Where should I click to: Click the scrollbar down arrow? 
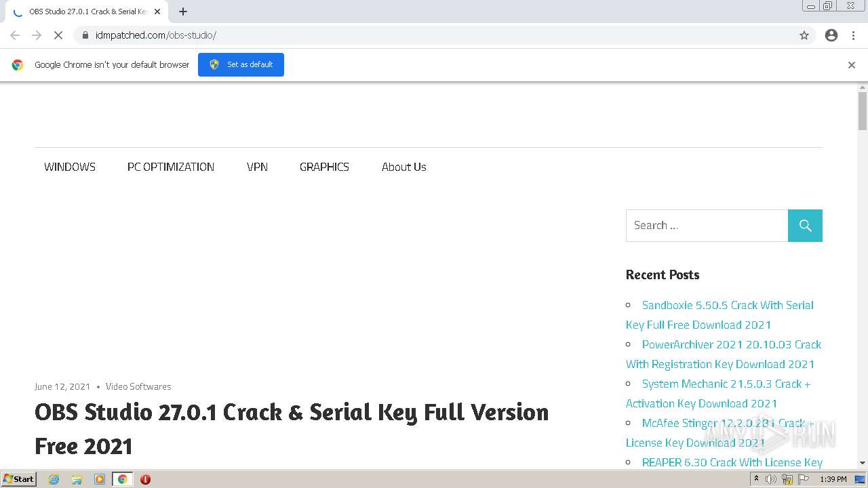[863, 463]
